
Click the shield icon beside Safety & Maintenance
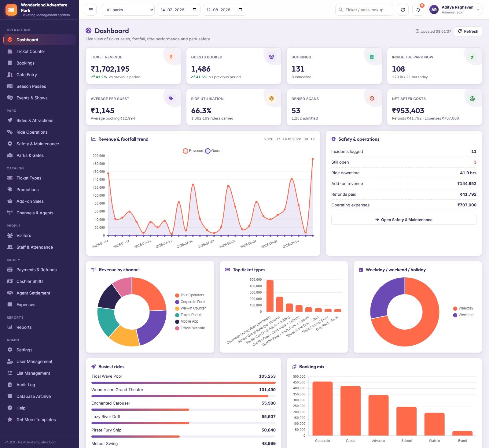10,144
